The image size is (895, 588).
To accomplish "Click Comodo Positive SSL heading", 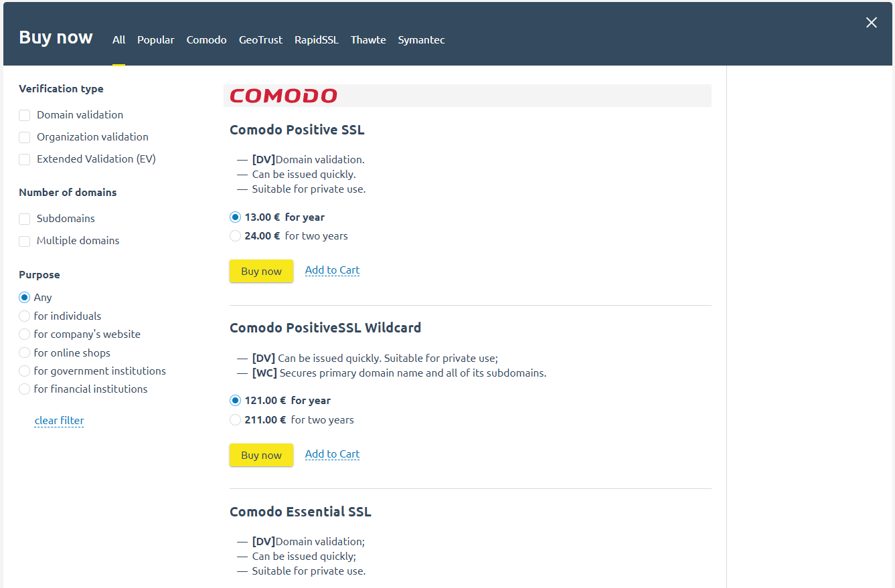I will click(297, 130).
